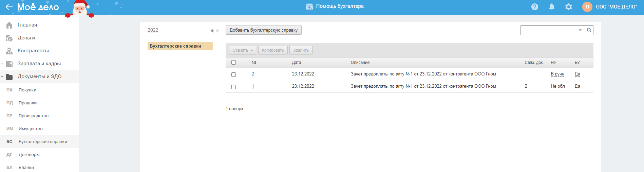Click Добавить бухгалтерскую справку button
The height and width of the screenshot is (172, 644).
[263, 30]
